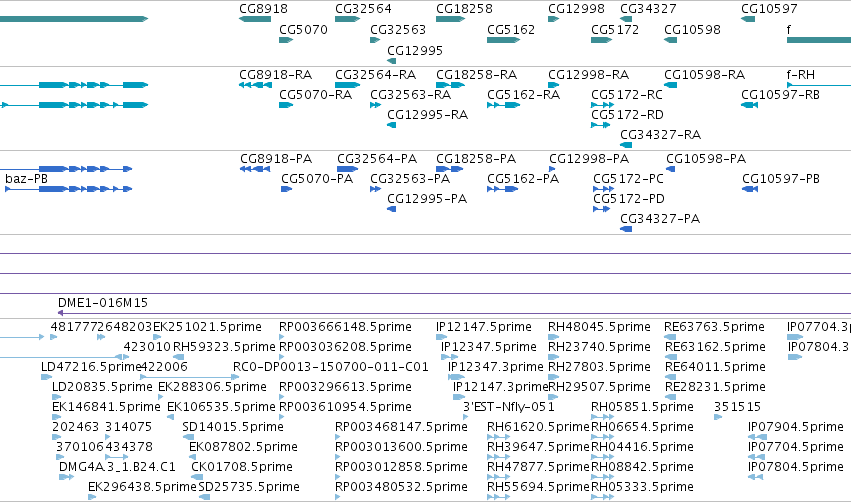The height and width of the screenshot is (502, 851).
Task: Select the CG32563-PA protein label
Action: point(410,179)
